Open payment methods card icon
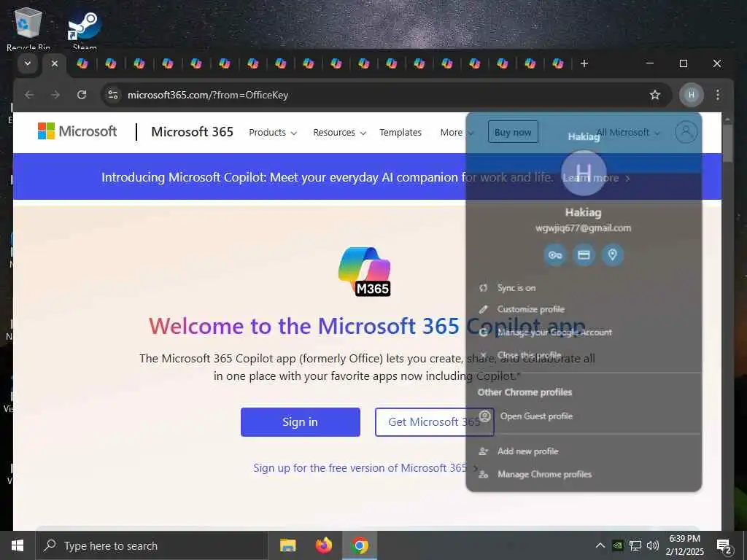 584,254
